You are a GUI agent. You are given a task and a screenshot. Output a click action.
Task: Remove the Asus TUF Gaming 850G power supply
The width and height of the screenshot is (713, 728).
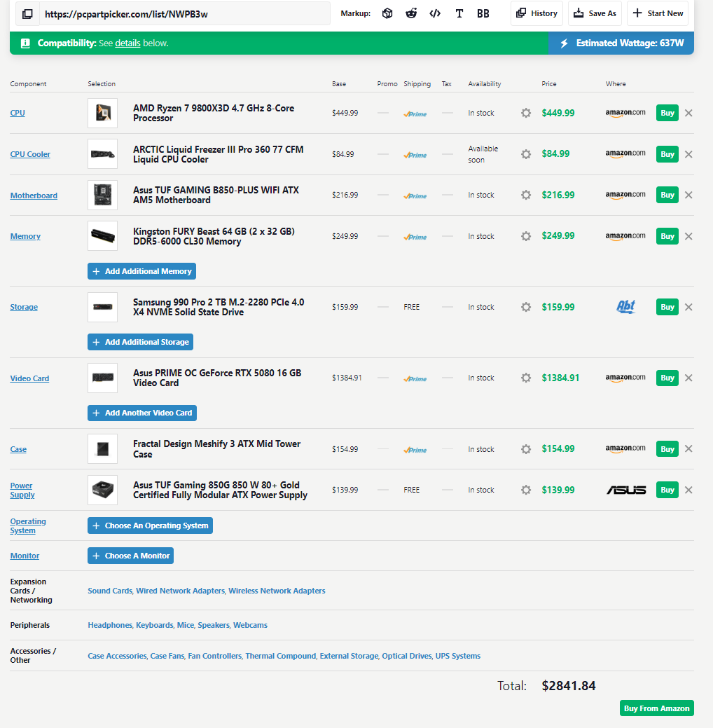(689, 490)
